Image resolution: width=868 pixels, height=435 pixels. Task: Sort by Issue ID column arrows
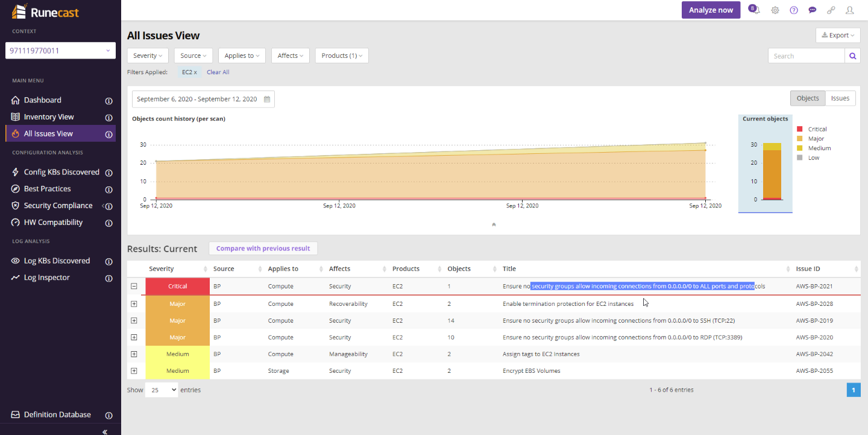pyautogui.click(x=856, y=269)
